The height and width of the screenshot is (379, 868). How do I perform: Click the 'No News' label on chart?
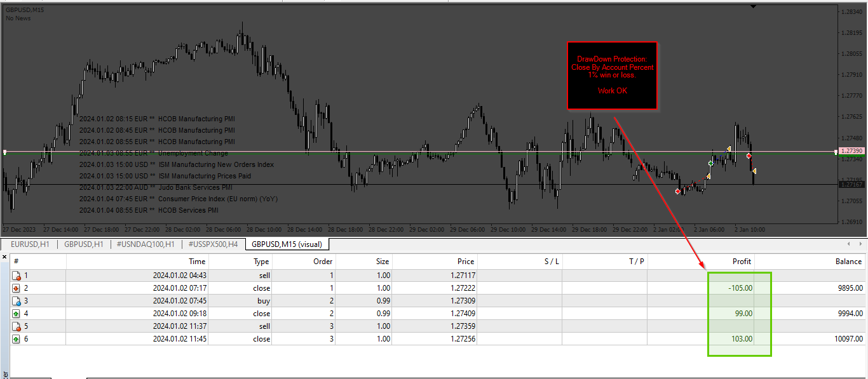[x=18, y=18]
